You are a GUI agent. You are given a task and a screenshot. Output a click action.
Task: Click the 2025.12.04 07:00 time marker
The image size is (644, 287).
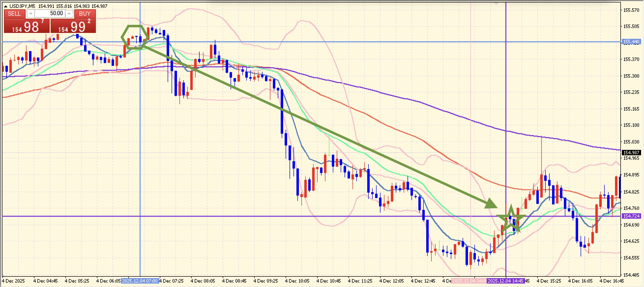pyautogui.click(x=140, y=281)
